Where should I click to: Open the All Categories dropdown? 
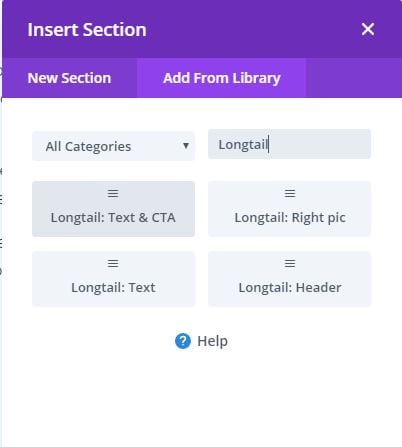point(113,146)
